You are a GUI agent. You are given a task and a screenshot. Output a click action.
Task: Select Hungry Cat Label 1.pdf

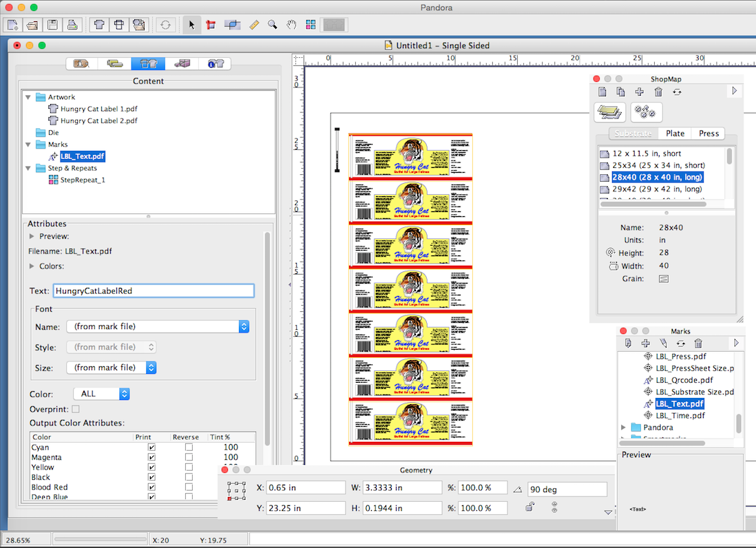(x=98, y=109)
